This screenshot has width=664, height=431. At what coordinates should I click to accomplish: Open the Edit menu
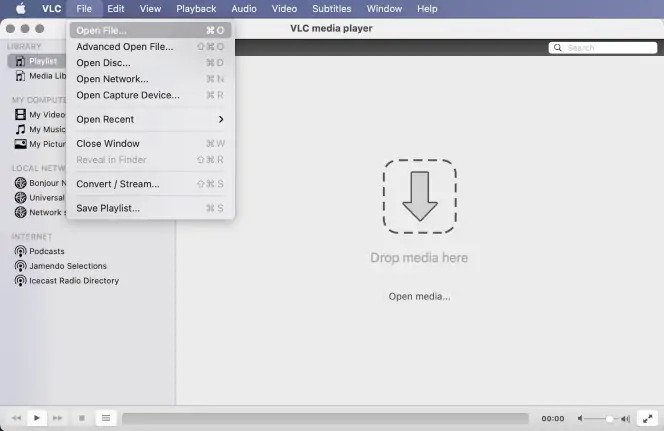click(116, 8)
